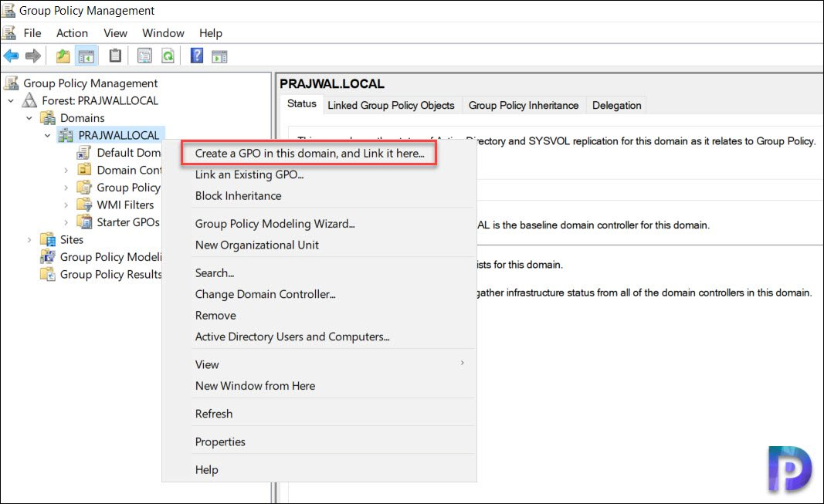The height and width of the screenshot is (504, 824).
Task: Click the Forest PRAJWAL.LOCAL triangle icon
Action: tap(29, 100)
